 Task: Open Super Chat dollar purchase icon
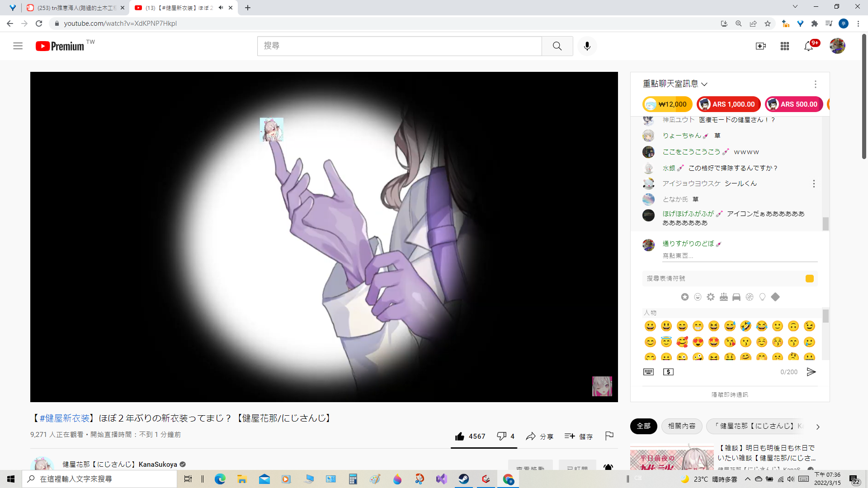pyautogui.click(x=668, y=372)
